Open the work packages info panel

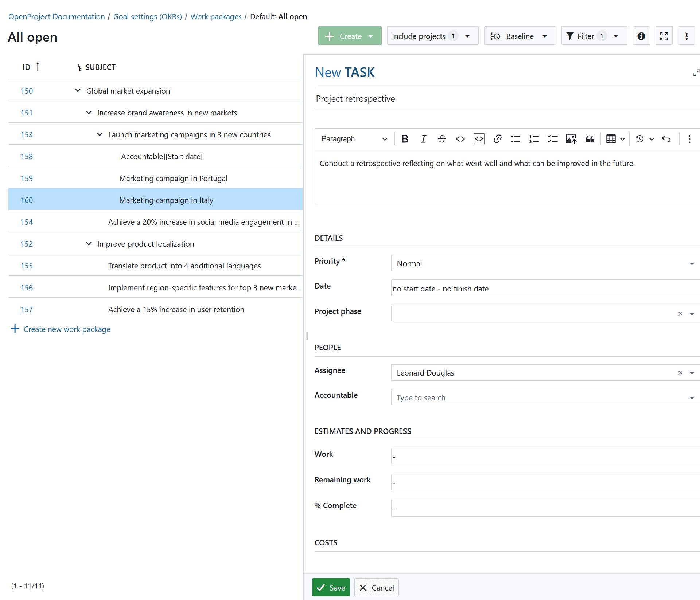point(641,36)
